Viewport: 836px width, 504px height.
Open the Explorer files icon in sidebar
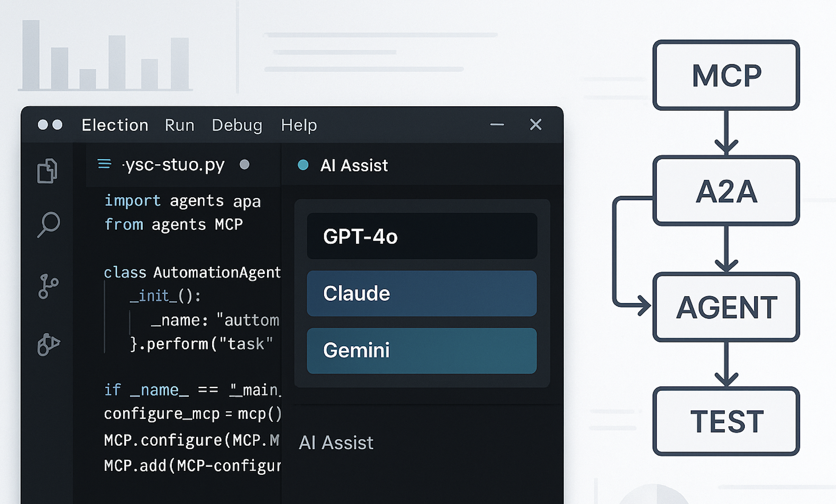(47, 171)
